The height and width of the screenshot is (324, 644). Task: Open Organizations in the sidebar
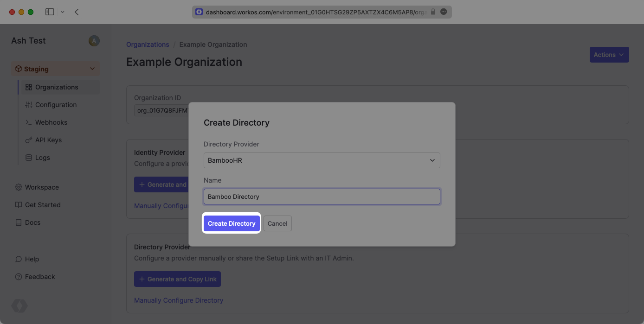point(57,87)
